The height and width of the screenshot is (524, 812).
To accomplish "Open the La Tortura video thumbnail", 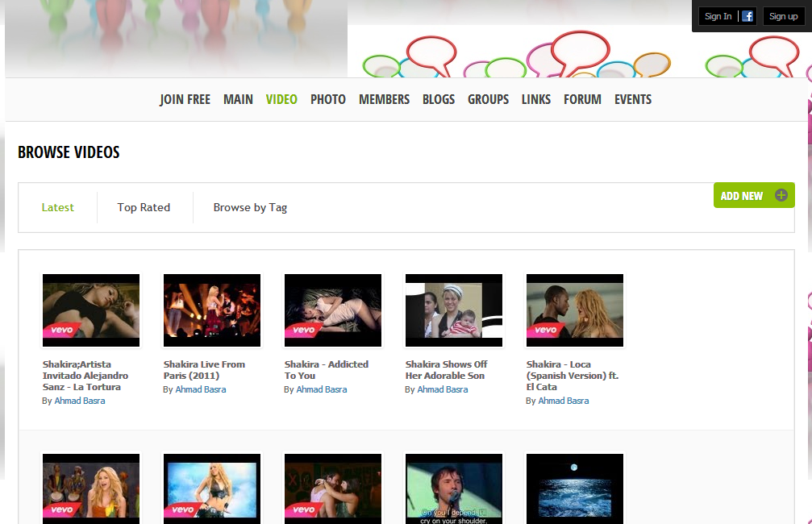I will 91,310.
